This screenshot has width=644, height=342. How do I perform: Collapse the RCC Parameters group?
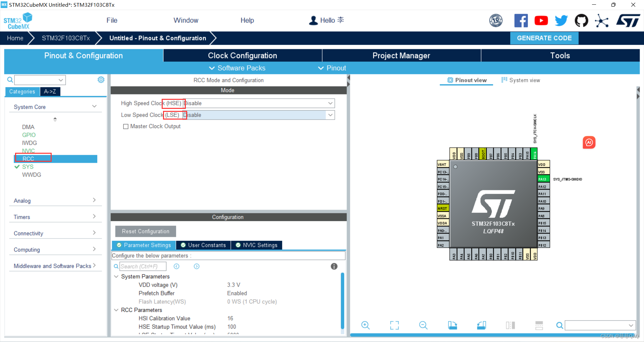116,310
